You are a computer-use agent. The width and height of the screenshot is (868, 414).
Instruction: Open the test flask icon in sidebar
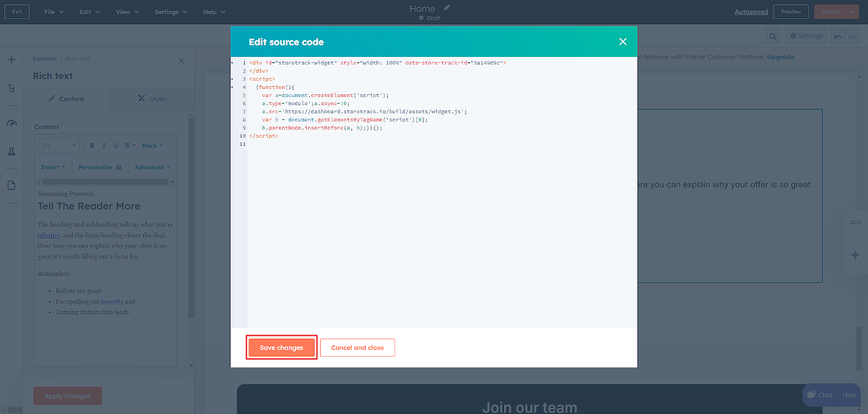tap(11, 152)
